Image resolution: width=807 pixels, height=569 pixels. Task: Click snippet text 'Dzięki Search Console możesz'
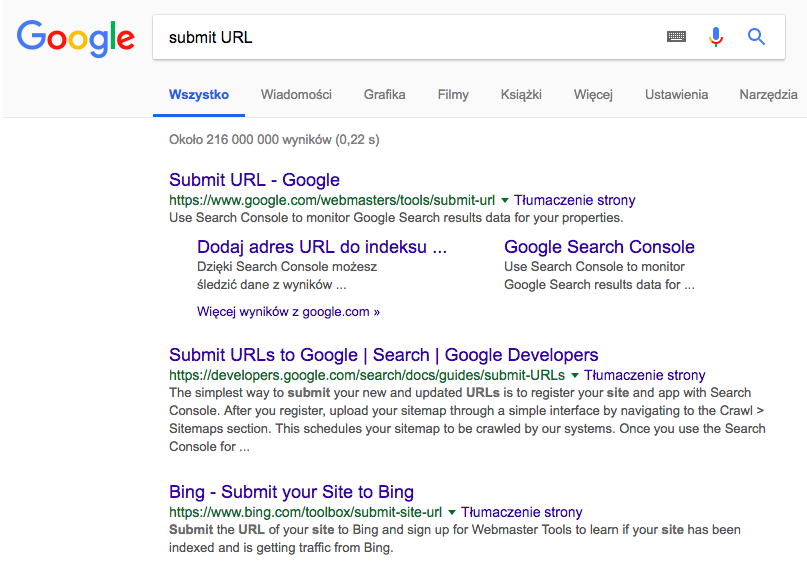click(287, 266)
